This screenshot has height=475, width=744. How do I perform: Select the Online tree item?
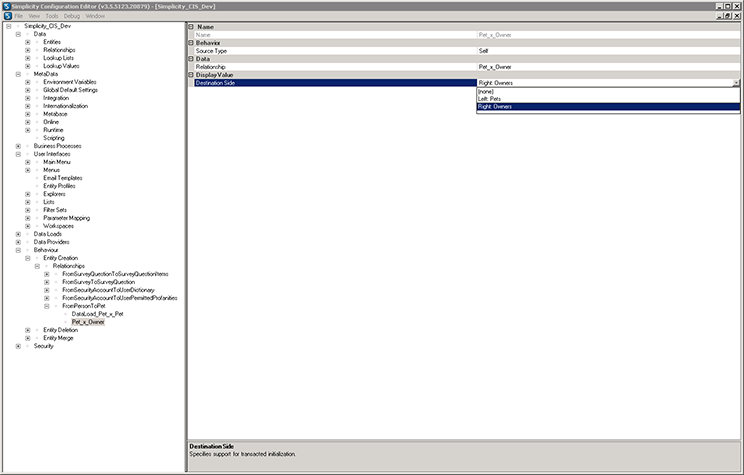click(x=51, y=122)
